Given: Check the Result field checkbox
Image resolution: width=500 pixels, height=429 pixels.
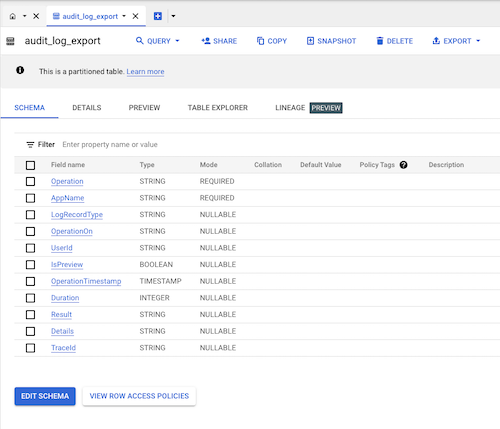Looking at the screenshot, I should point(30,315).
